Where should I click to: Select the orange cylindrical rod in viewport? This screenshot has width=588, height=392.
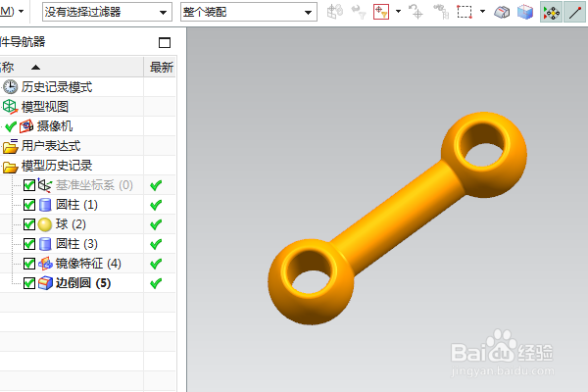point(398,218)
